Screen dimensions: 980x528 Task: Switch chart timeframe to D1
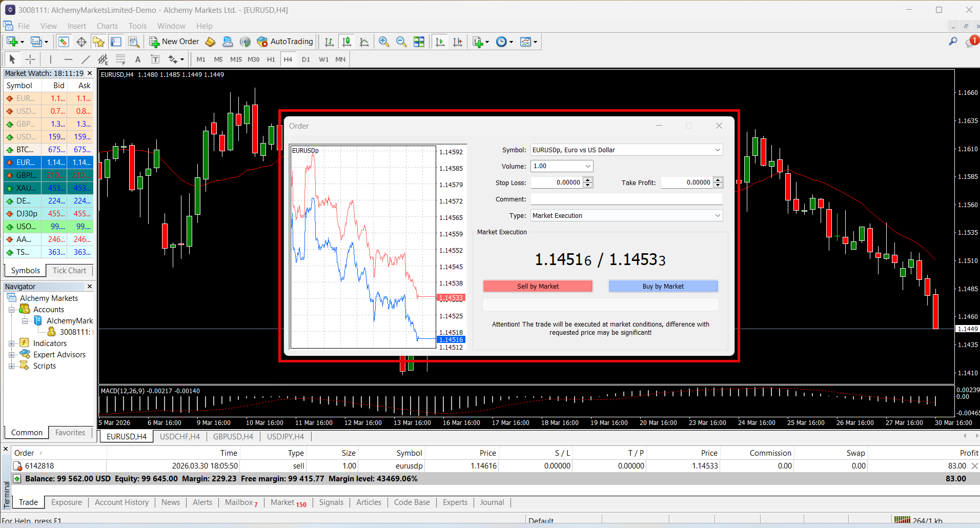click(x=306, y=59)
